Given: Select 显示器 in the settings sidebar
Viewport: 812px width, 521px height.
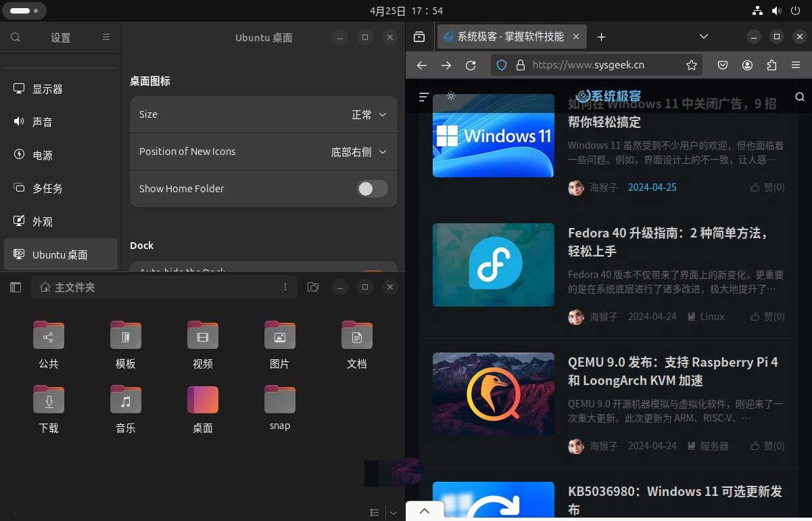Looking at the screenshot, I should pyautogui.click(x=47, y=89).
